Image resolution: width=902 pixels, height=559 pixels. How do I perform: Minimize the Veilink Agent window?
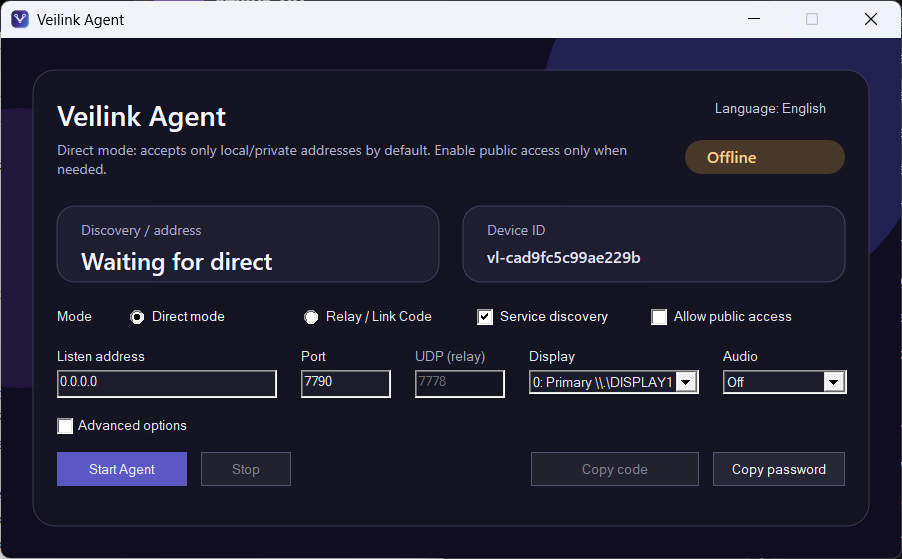coord(754,19)
